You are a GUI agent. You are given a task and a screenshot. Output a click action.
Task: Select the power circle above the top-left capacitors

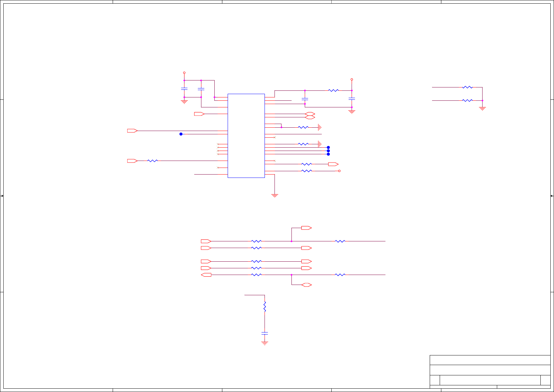click(x=184, y=72)
